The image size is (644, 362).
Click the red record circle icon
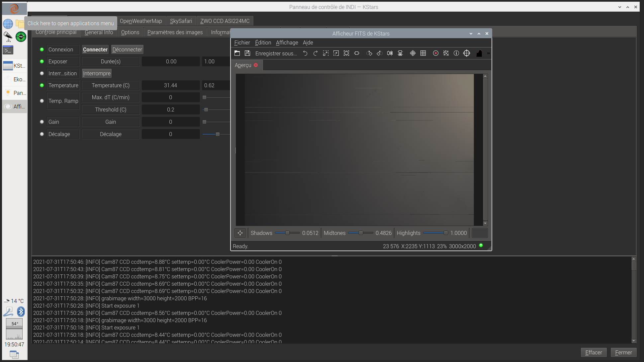coord(436,53)
